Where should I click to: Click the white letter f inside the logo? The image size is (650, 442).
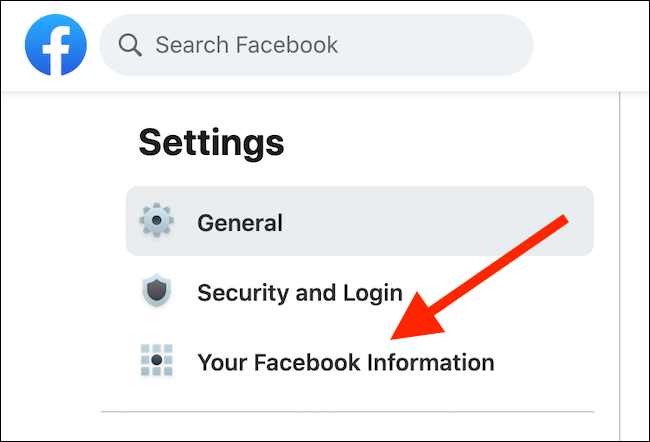pos(58,47)
